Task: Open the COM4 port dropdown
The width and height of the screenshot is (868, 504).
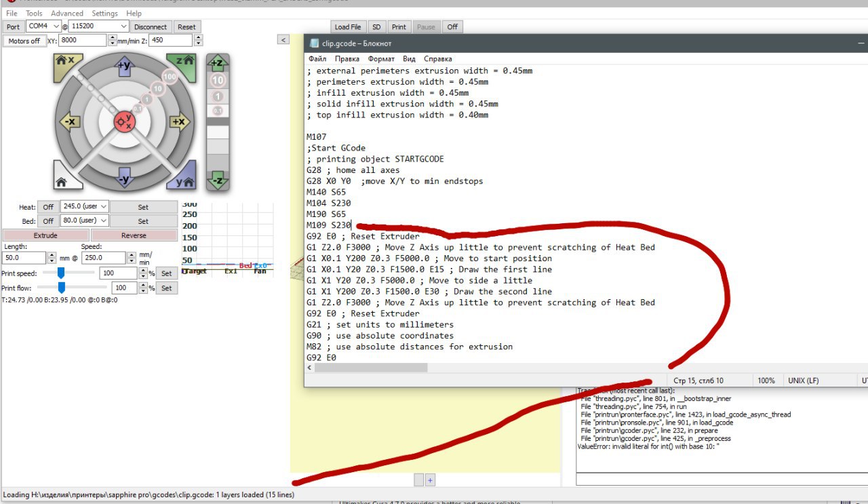Action: pos(43,26)
